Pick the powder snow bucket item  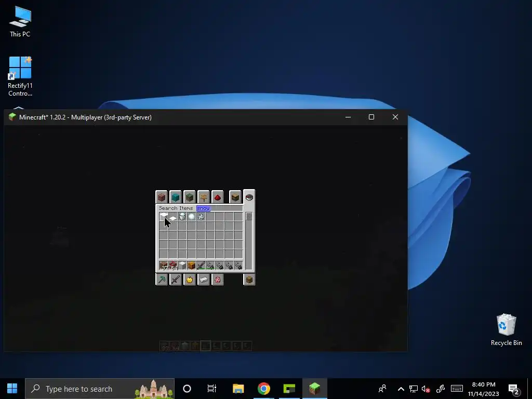coord(182,217)
